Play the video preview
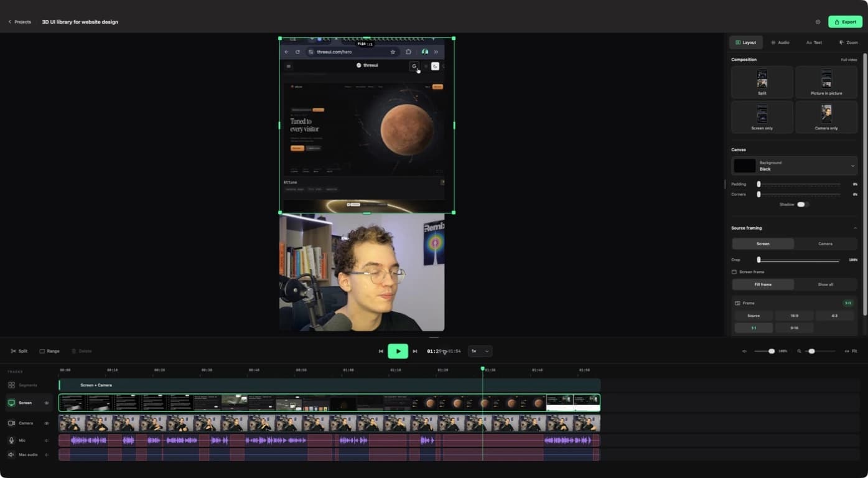The height and width of the screenshot is (478, 868). pyautogui.click(x=398, y=351)
